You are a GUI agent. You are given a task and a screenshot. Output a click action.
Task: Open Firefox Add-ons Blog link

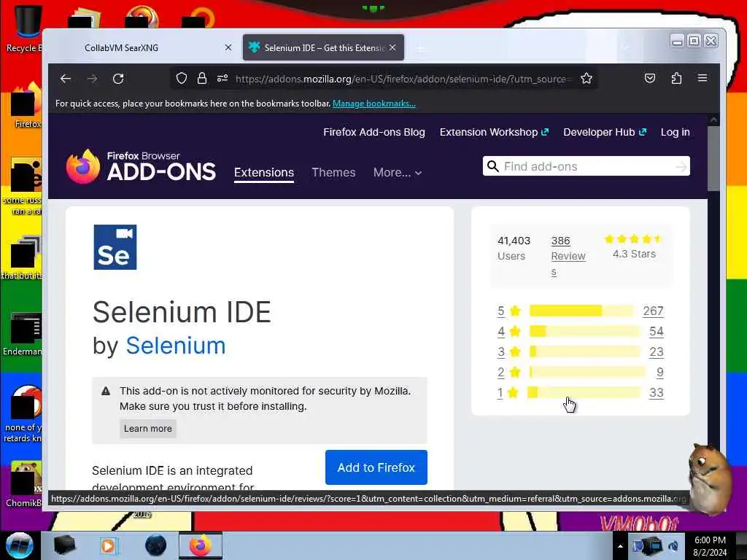pyautogui.click(x=374, y=133)
